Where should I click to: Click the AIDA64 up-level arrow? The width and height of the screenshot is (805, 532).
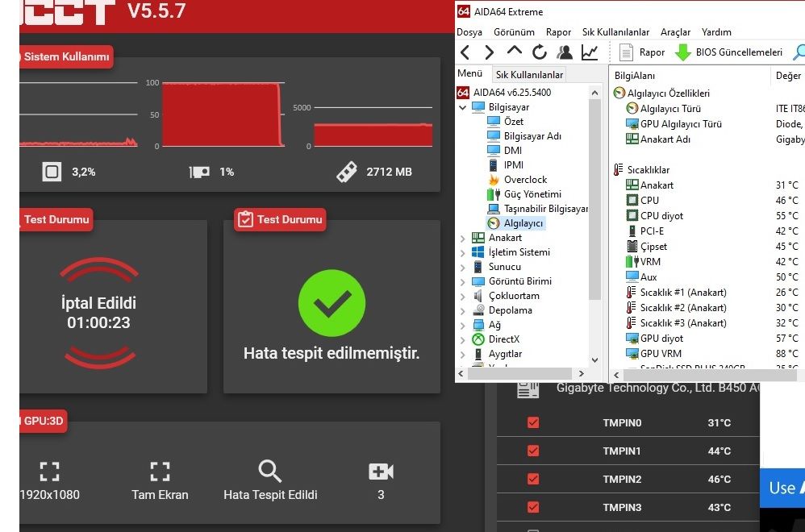click(514, 51)
